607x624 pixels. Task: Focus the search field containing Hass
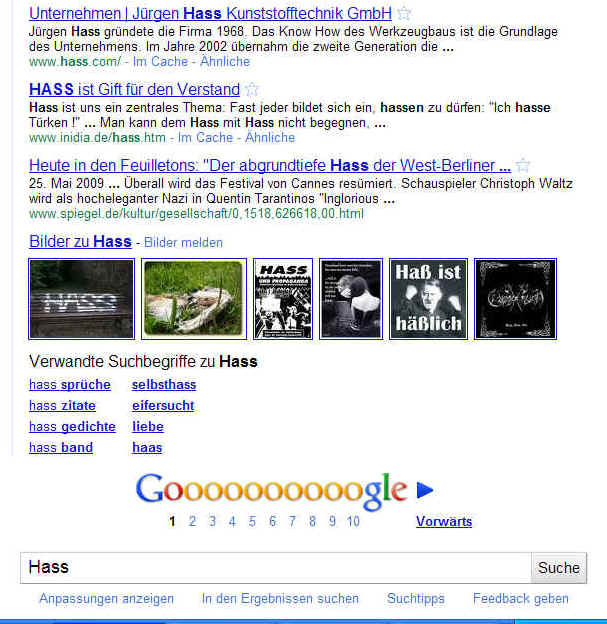coord(276,568)
